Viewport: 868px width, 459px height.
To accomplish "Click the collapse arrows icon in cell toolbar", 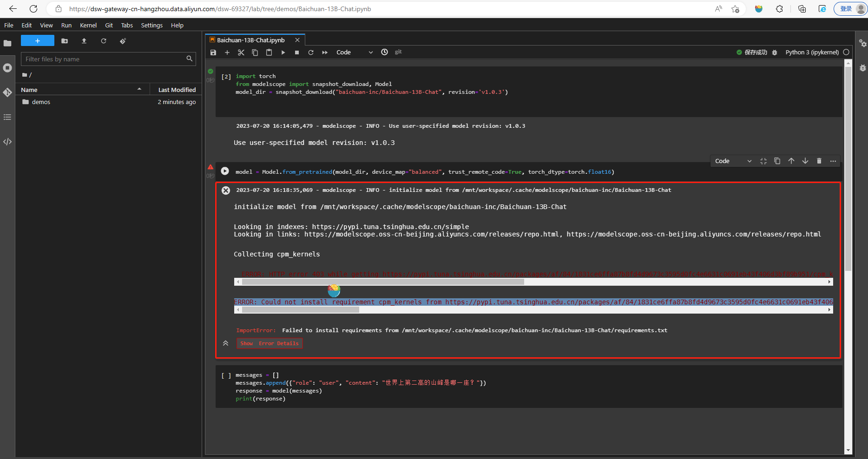I will (763, 161).
